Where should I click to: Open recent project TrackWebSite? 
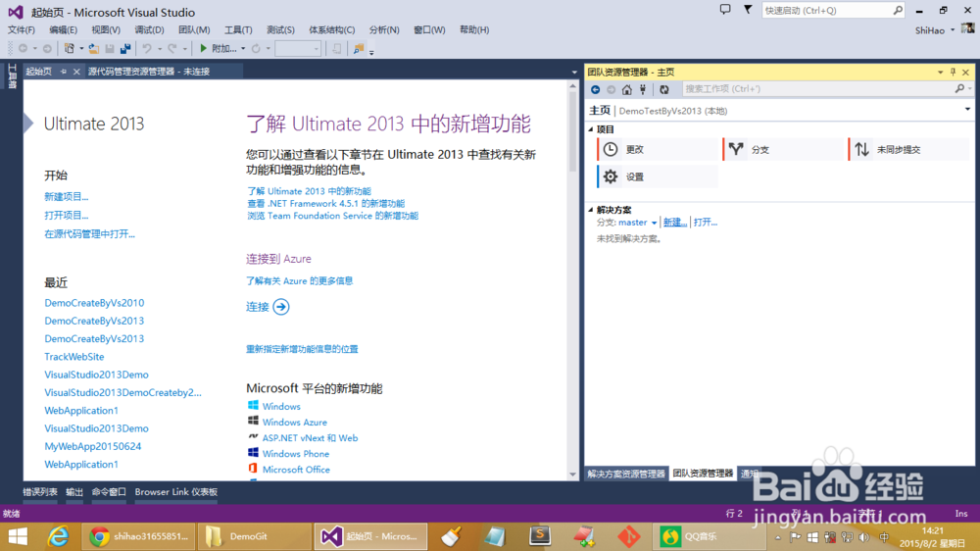(x=74, y=357)
